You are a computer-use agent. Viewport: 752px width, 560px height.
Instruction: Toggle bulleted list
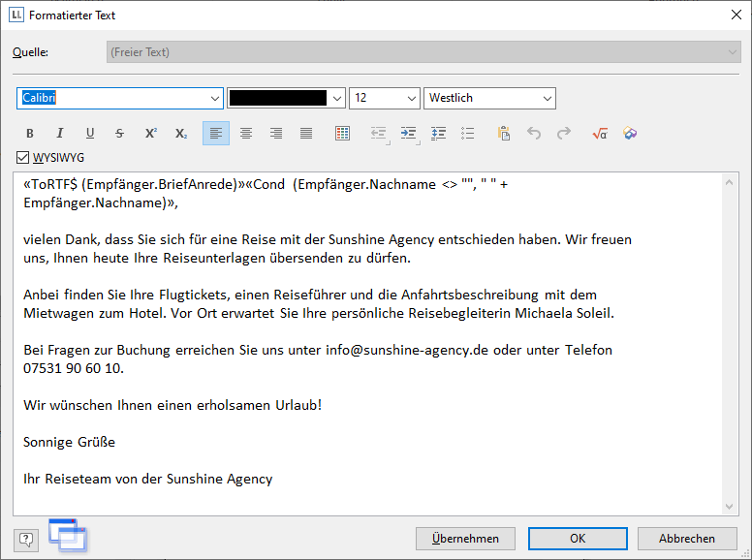coord(468,134)
